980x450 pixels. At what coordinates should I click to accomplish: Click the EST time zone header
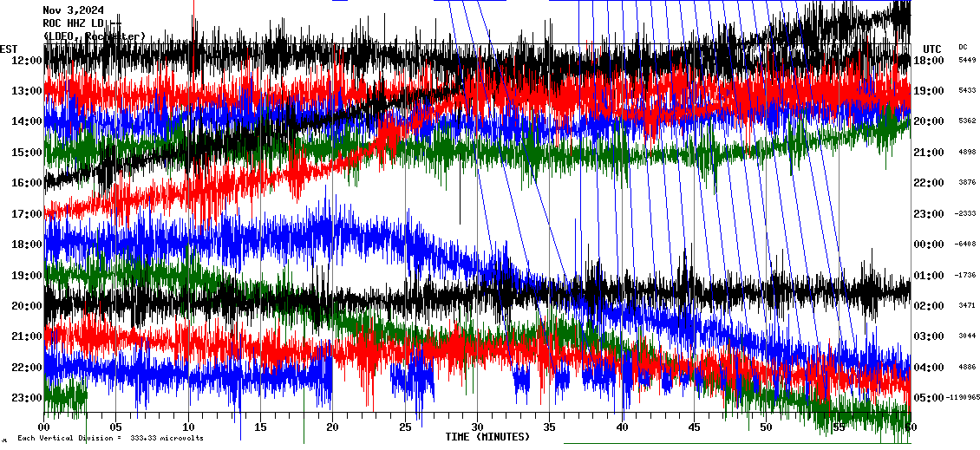click(x=9, y=49)
